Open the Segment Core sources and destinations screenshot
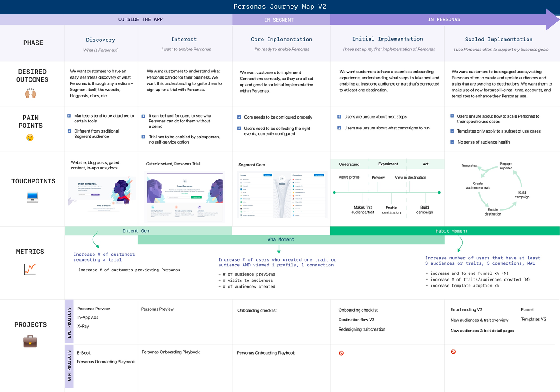 tap(283, 195)
